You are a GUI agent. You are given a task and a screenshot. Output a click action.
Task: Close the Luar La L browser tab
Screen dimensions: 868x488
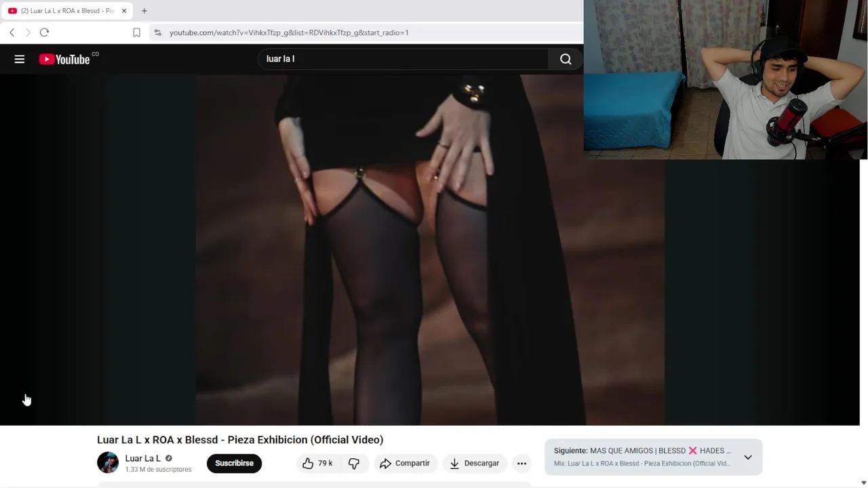124,11
